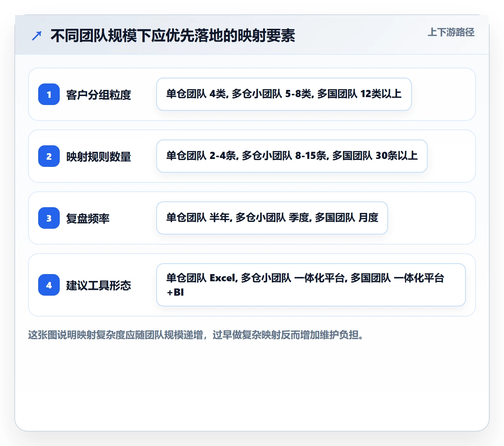The height and width of the screenshot is (446, 504).
Task: Click the number 2 badge for 映射规则数量
Action: point(49,156)
